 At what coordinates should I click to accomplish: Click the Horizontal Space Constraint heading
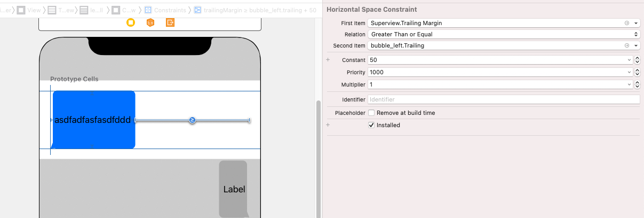coord(371,10)
